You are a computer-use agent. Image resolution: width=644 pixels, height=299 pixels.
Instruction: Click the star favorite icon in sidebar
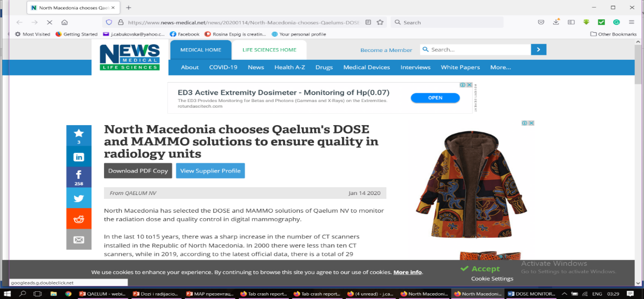(79, 135)
